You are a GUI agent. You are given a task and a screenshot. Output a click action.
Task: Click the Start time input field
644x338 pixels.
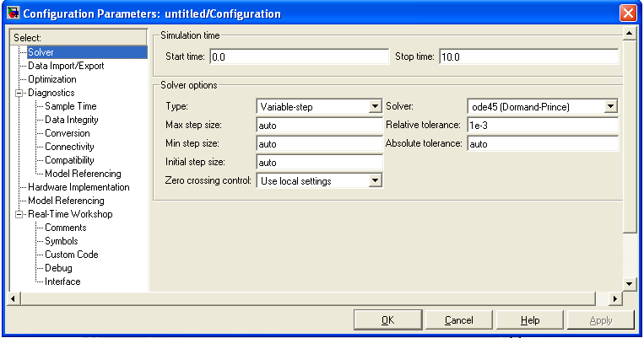click(x=297, y=57)
